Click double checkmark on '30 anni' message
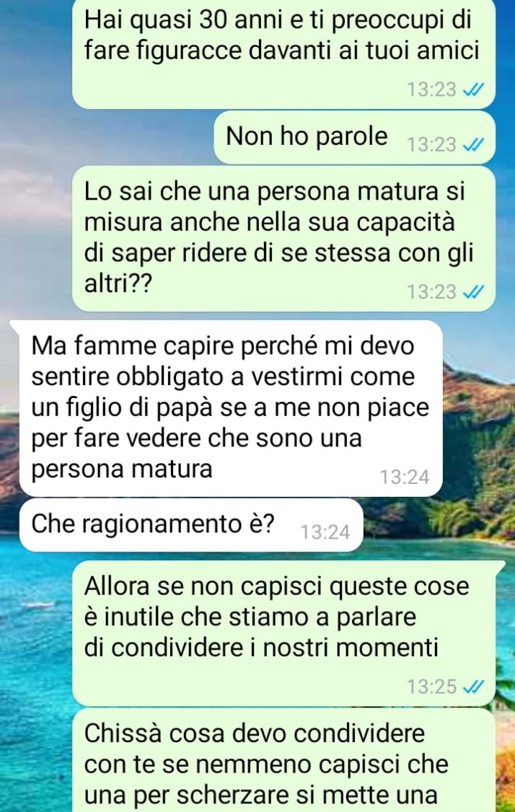515x812 pixels. 472,90
